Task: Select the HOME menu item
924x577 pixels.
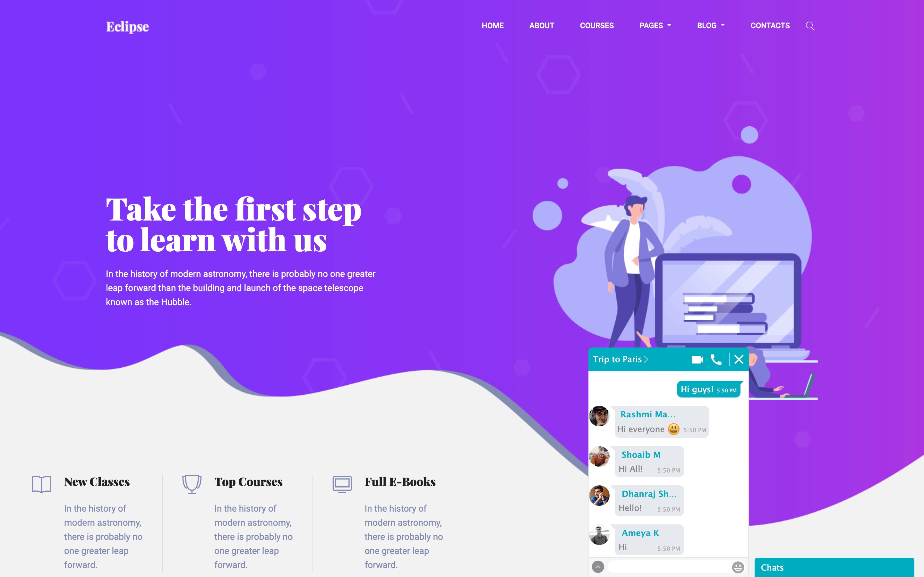Action: coord(492,25)
